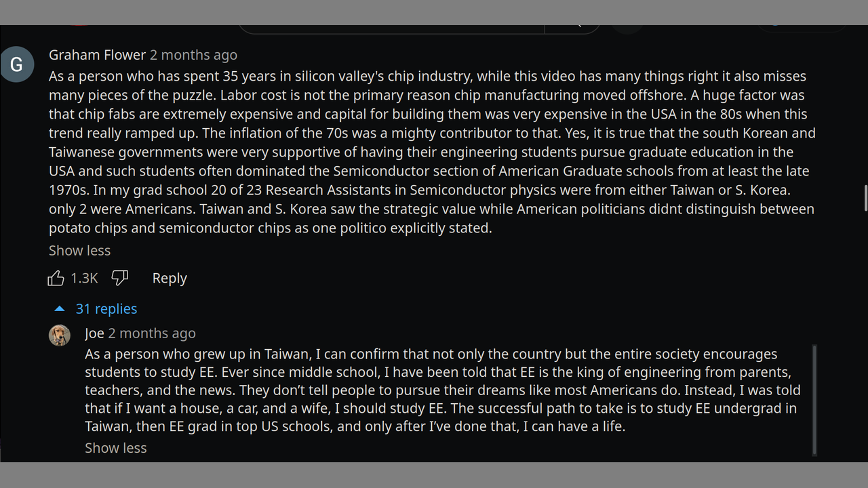Click the thumbs-up like icon
Viewport: 868px width, 488px height.
56,278
